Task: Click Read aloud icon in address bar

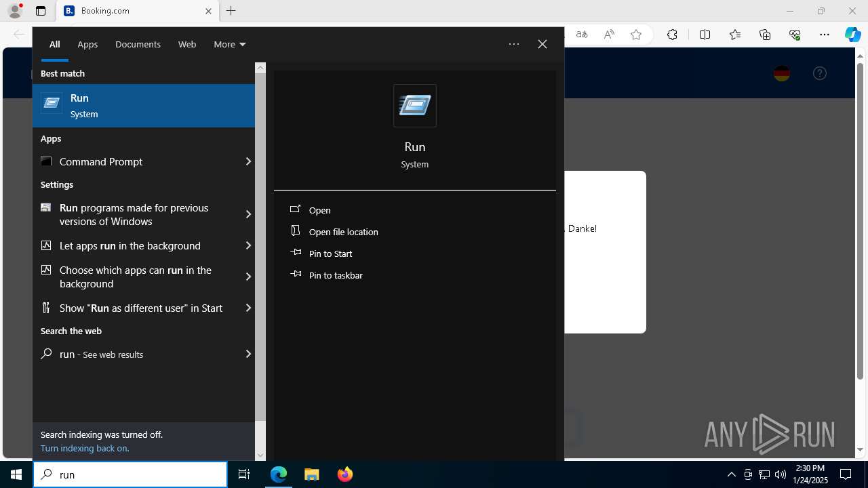Action: (x=609, y=35)
